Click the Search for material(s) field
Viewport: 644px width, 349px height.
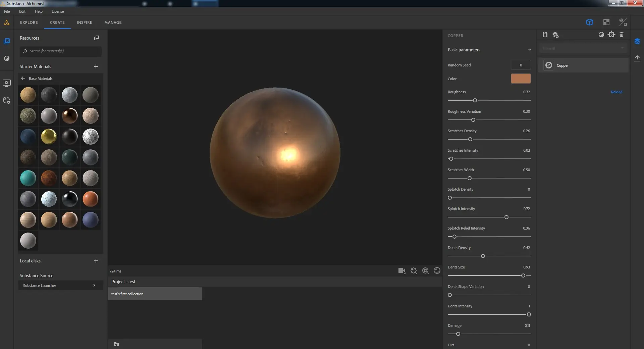60,51
